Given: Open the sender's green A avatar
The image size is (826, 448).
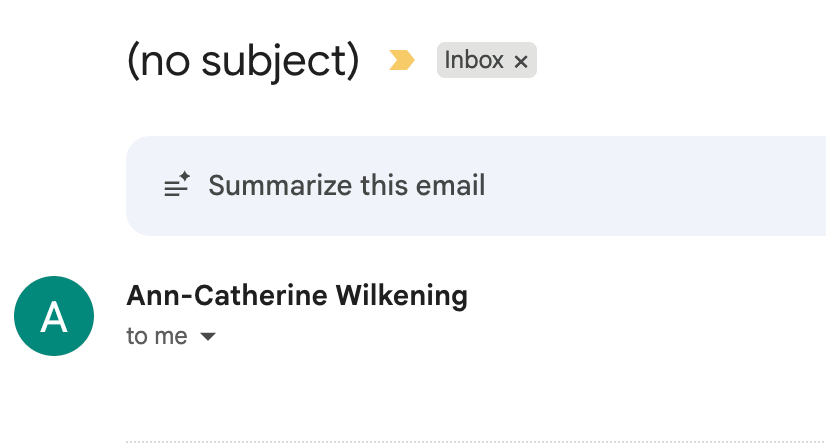Looking at the screenshot, I should pos(54,316).
